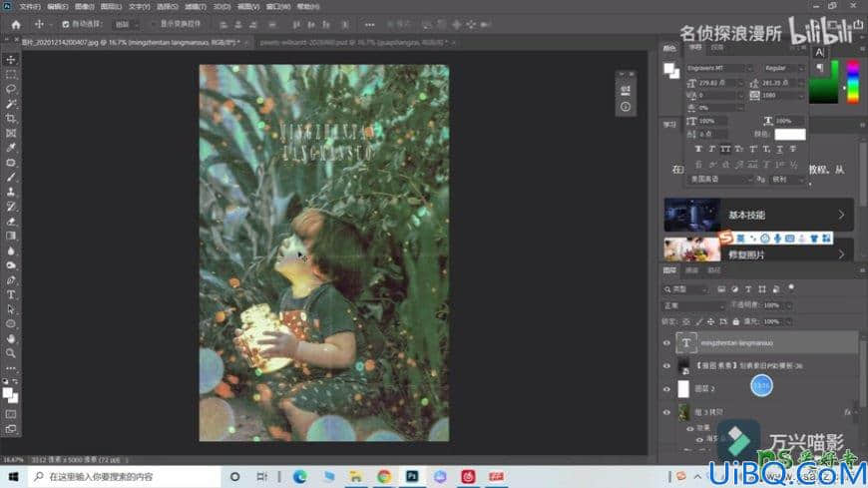Click the white text color swatch in Character panel
868x488 pixels.
click(790, 135)
